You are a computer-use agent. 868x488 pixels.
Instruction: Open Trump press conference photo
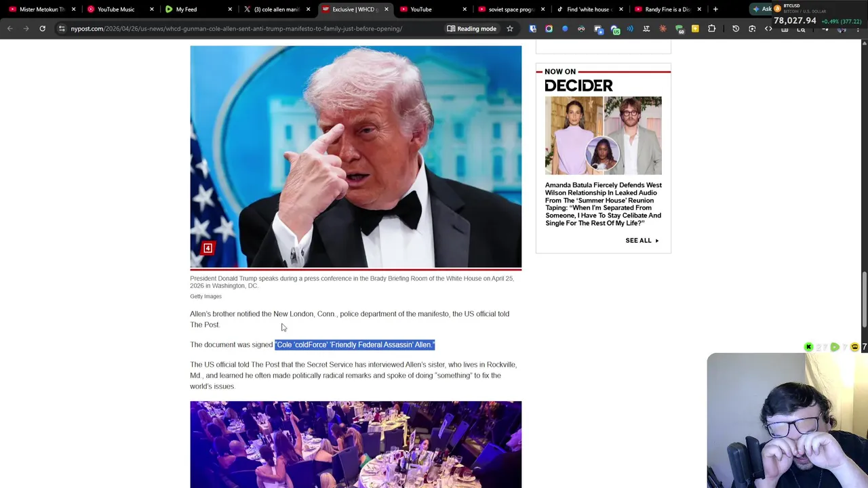pyautogui.click(x=356, y=157)
